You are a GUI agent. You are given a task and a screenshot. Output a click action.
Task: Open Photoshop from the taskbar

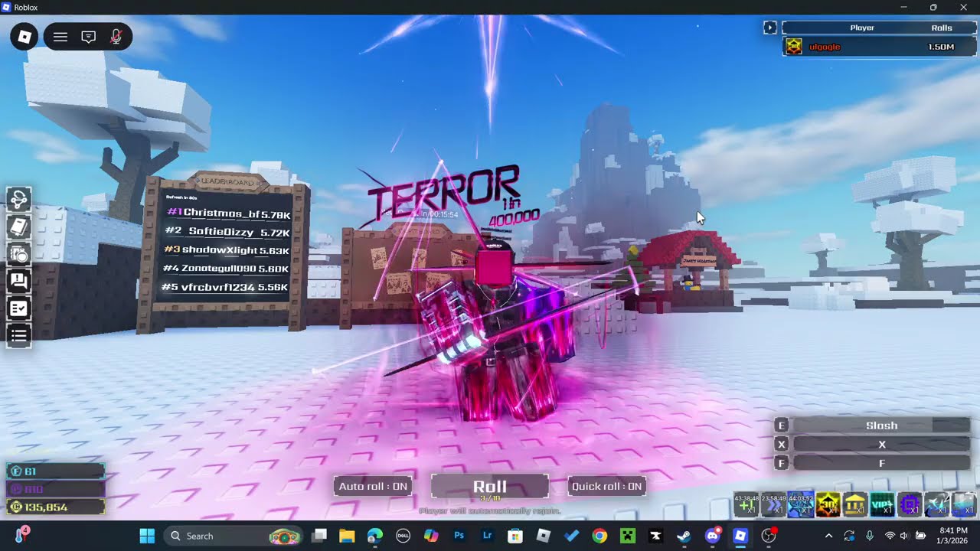pos(459,536)
